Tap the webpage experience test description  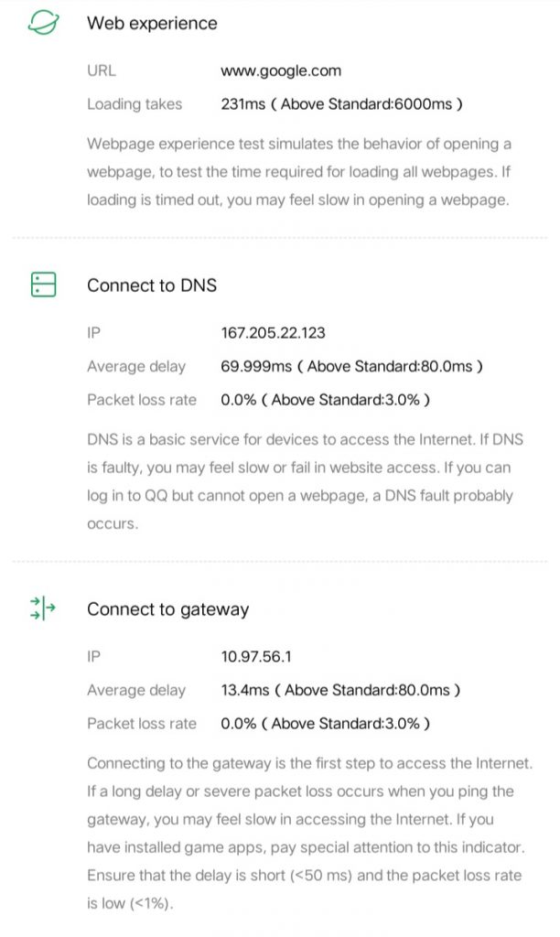coord(298,172)
